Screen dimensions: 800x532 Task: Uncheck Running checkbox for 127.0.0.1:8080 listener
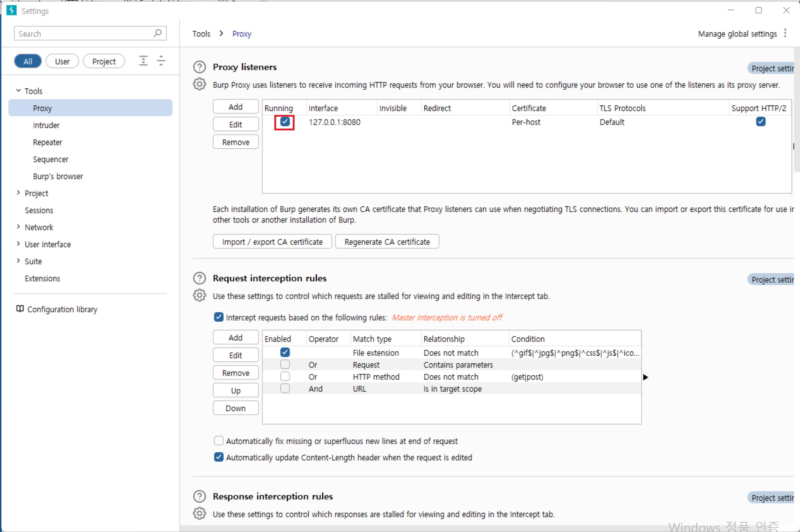[x=285, y=122]
